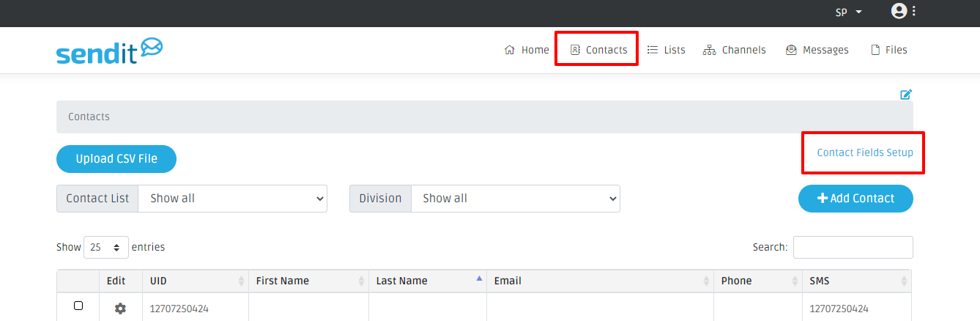Navigate to the Messages page
Screen dimensions: 980x321
click(x=817, y=50)
